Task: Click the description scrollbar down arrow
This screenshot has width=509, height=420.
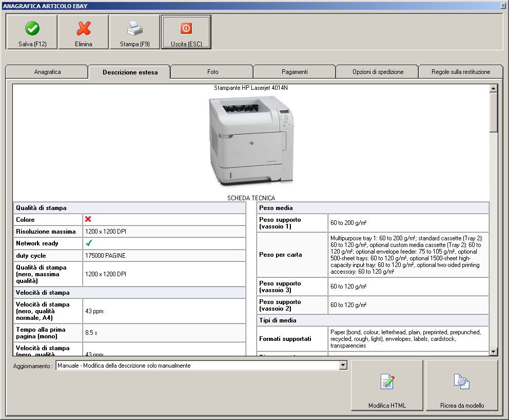Action: (x=493, y=352)
